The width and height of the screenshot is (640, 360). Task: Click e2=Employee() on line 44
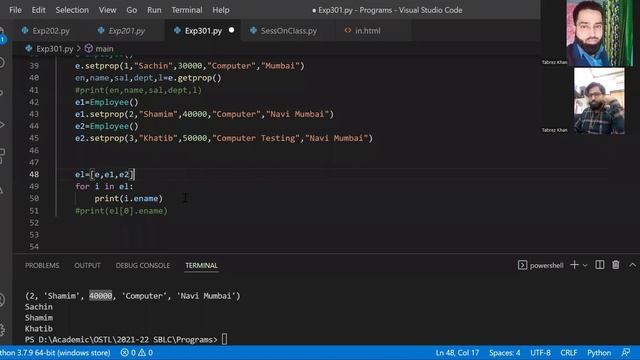[107, 126]
